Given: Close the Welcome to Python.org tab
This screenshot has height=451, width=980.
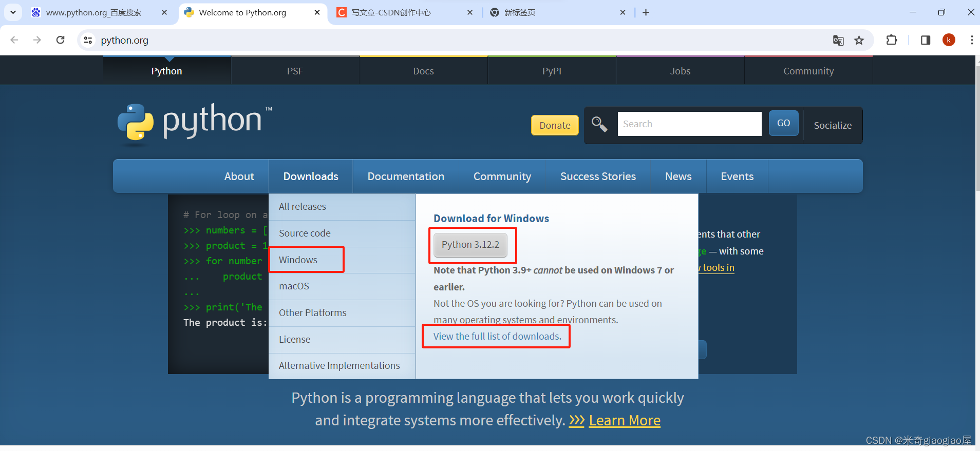Looking at the screenshot, I should tap(317, 12).
